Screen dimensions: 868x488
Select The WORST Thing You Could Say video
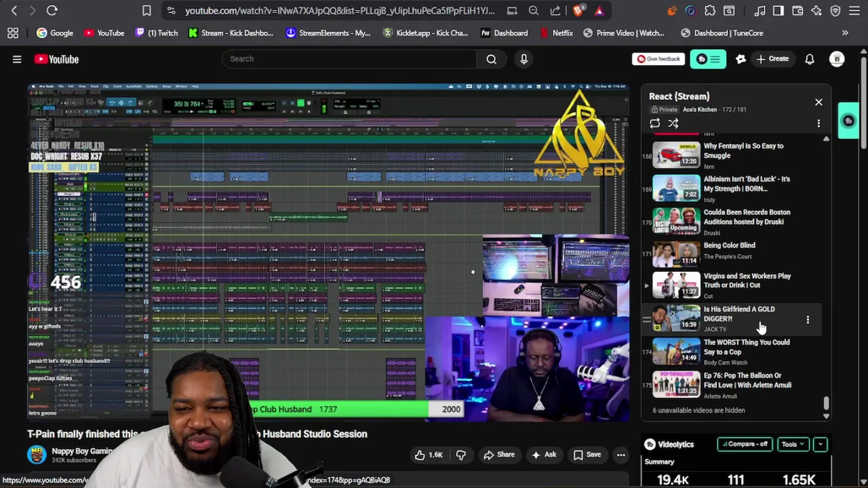[732, 352]
